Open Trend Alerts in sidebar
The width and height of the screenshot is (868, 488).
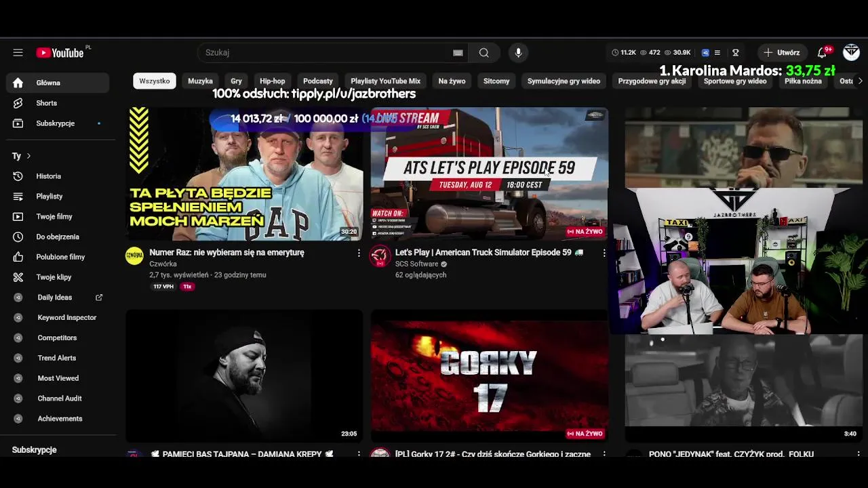(58, 358)
